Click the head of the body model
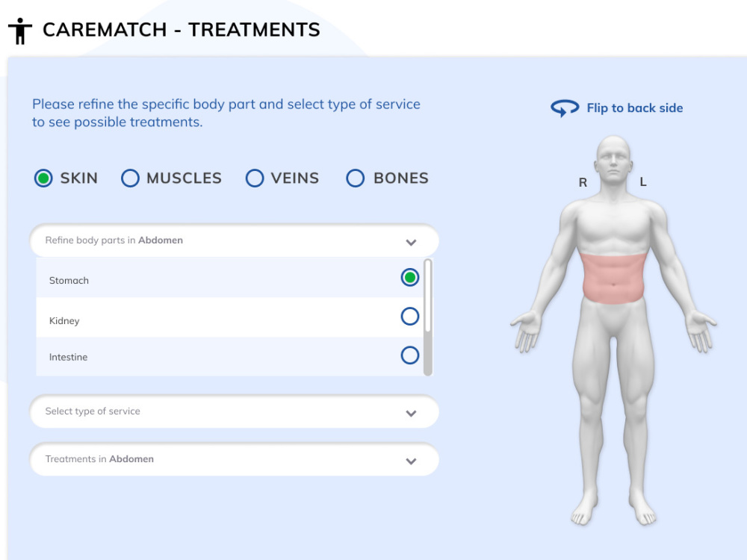 pos(613,158)
